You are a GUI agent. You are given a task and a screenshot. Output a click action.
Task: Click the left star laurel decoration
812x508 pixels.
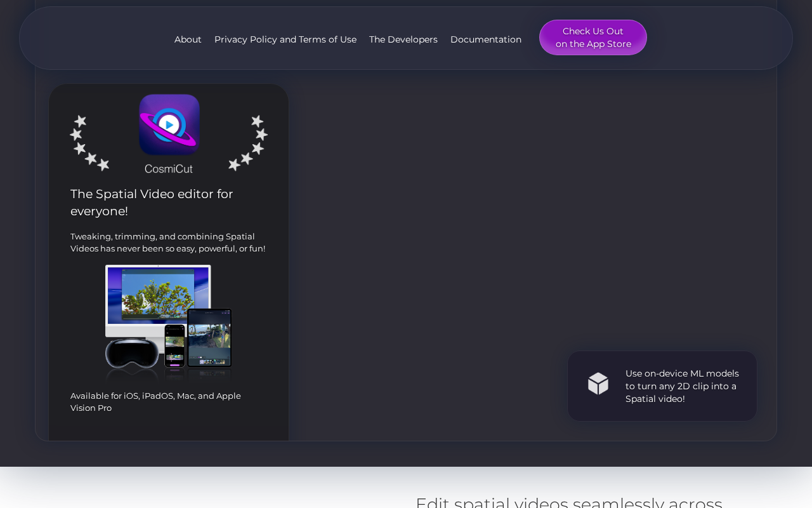(x=89, y=143)
